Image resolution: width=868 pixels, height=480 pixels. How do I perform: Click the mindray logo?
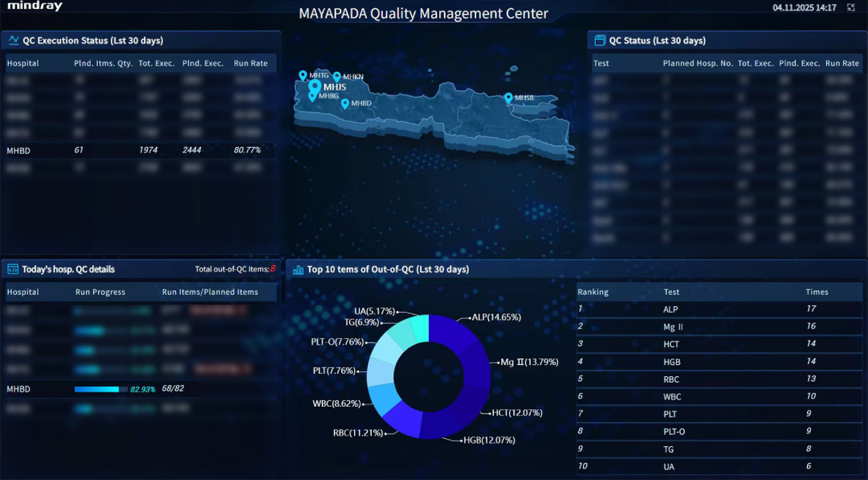(x=35, y=7)
